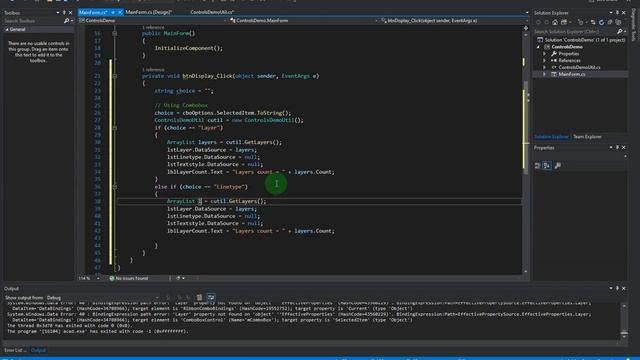Click 1 reference CodeLens above MainForm constructor
This screenshot has width=640, height=360.
pyautogui.click(x=153, y=27)
